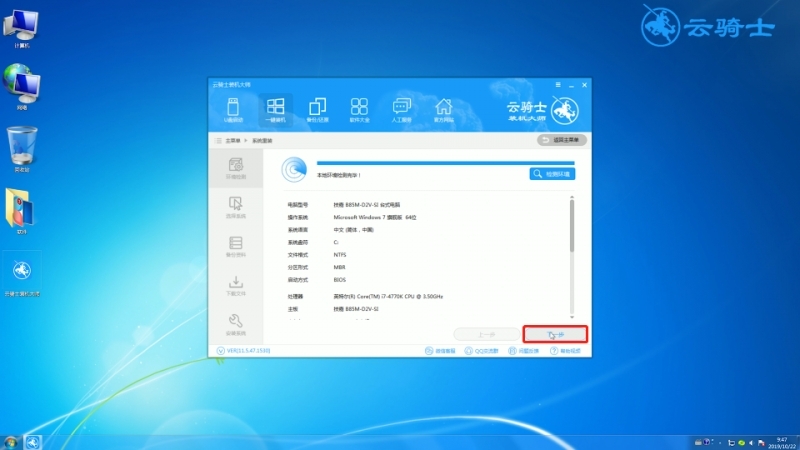Select the 主板 B85M-D2V-SI motherboard value
Image resolution: width=800 pixels, height=450 pixels.
click(x=356, y=309)
